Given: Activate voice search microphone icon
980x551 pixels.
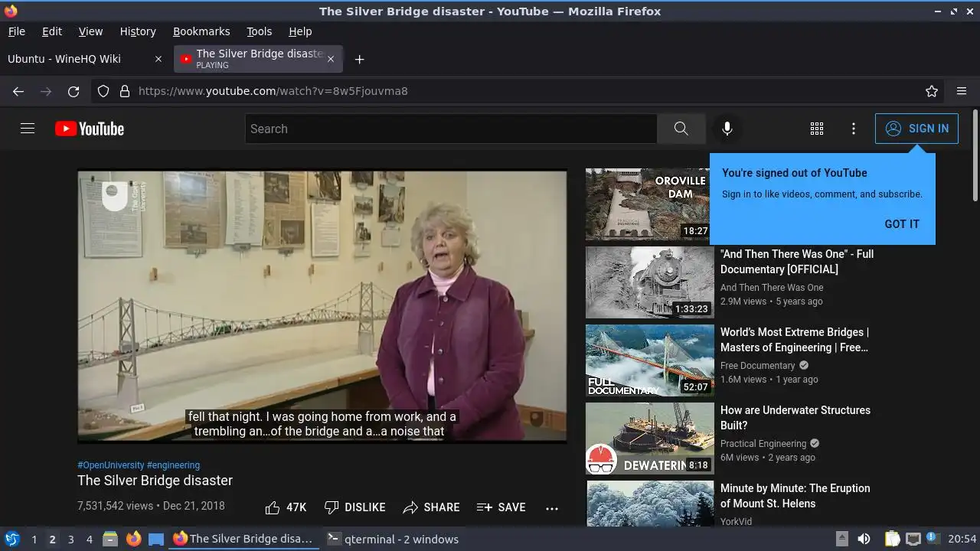Looking at the screenshot, I should click(x=727, y=129).
